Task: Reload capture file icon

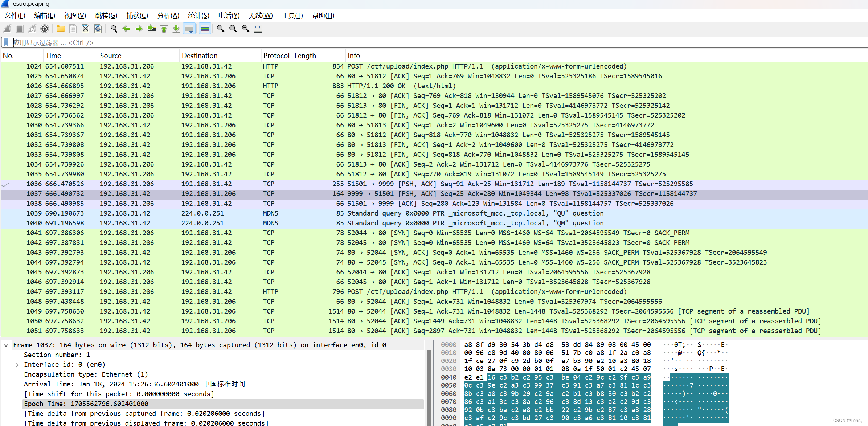Action: pos(98,29)
